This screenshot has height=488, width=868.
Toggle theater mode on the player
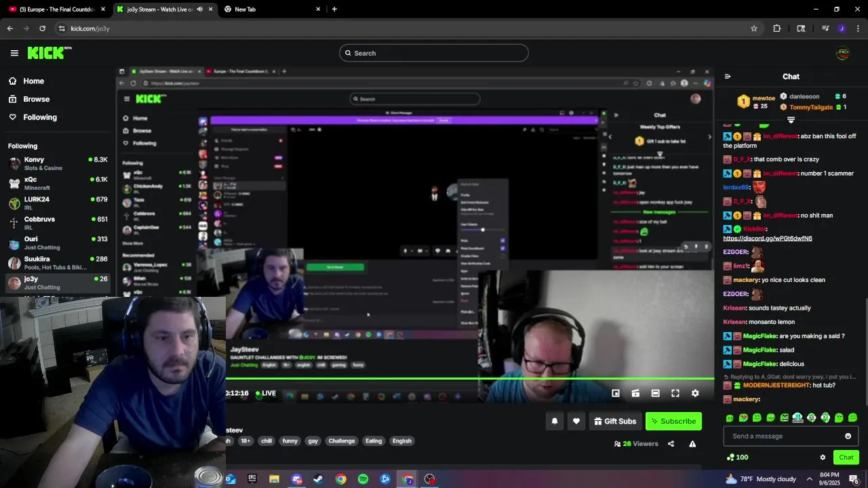[x=655, y=393]
